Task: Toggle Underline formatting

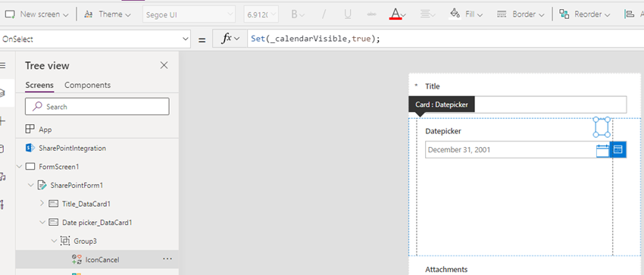Action: click(348, 14)
